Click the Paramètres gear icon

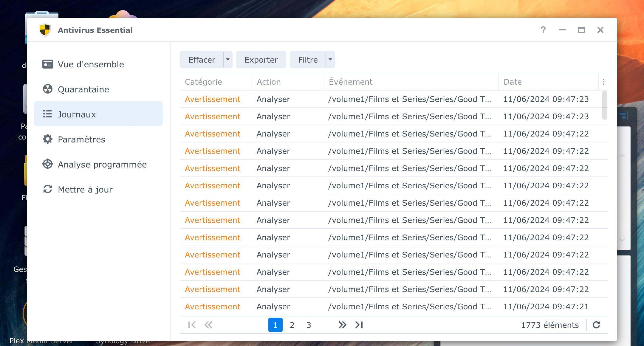(x=48, y=139)
